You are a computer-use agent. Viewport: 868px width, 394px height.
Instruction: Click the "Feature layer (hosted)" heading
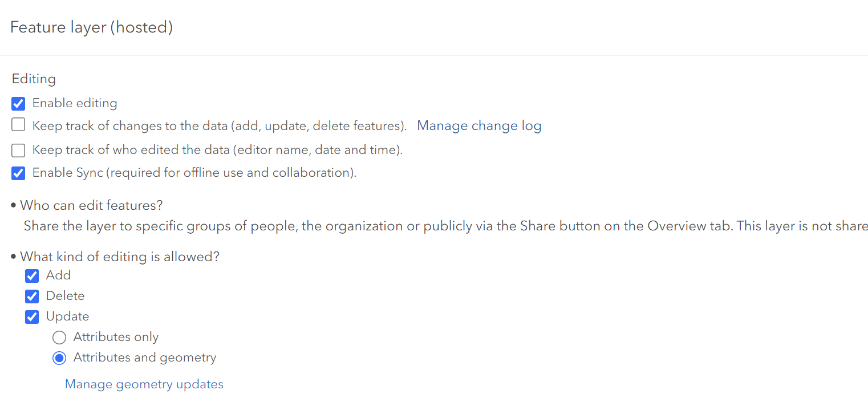pyautogui.click(x=91, y=27)
